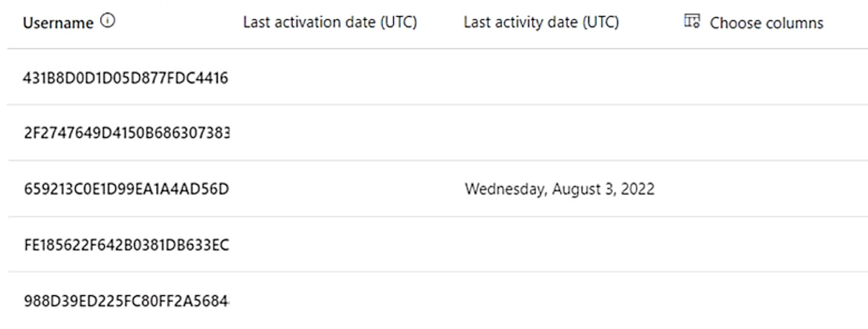
Task: Select username 431B8D0D1D05D877FDC4416
Action: pyautogui.click(x=126, y=76)
